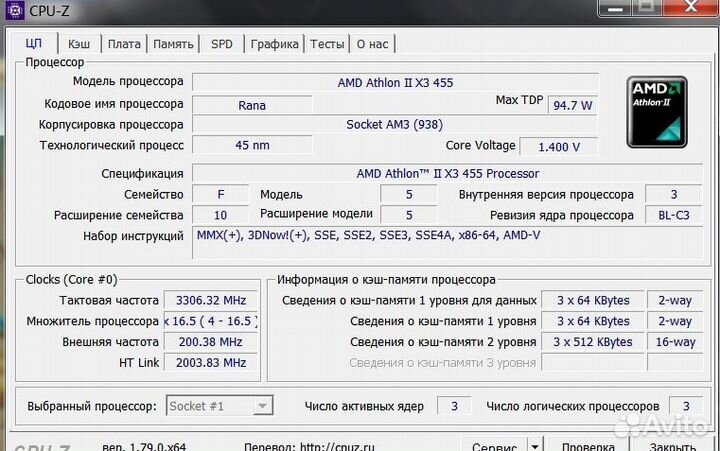This screenshot has height=451, width=720.
Task: Click the '200.38 MHz' bus speed value
Action: click(x=211, y=342)
